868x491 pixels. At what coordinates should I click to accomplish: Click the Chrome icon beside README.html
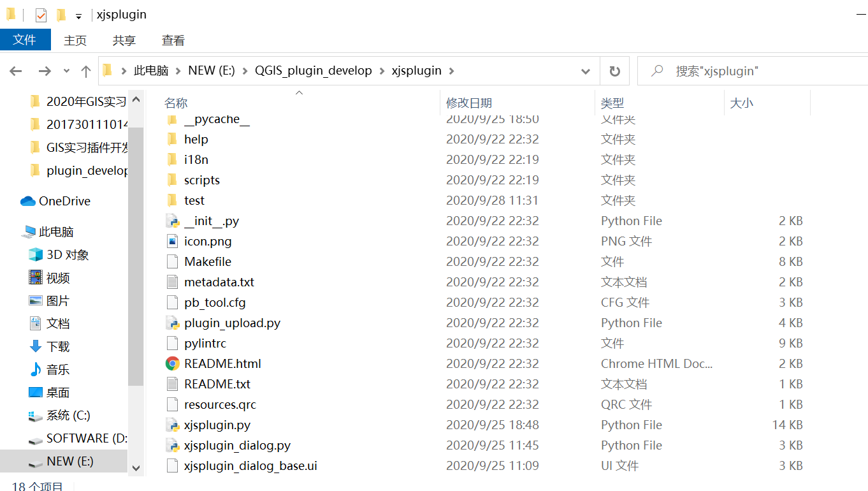point(172,364)
